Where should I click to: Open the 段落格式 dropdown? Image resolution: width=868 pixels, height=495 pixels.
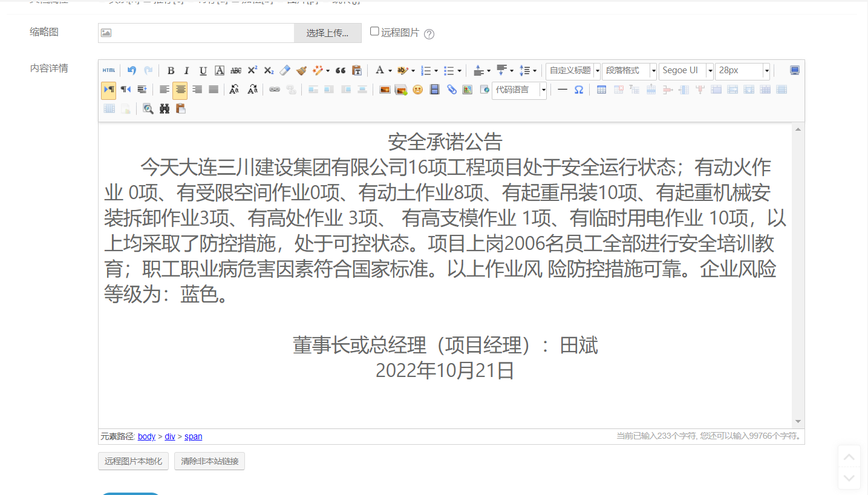click(629, 71)
